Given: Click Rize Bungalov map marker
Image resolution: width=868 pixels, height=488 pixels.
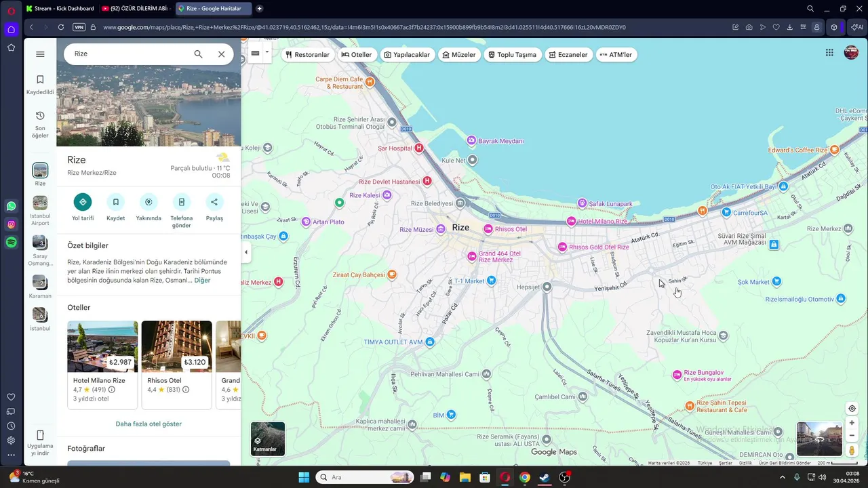Looking at the screenshot, I should pyautogui.click(x=676, y=375).
